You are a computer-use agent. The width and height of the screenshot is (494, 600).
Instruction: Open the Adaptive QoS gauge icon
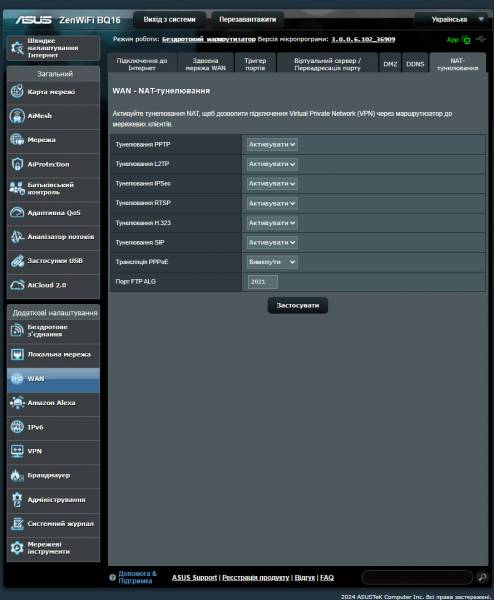coord(17,212)
